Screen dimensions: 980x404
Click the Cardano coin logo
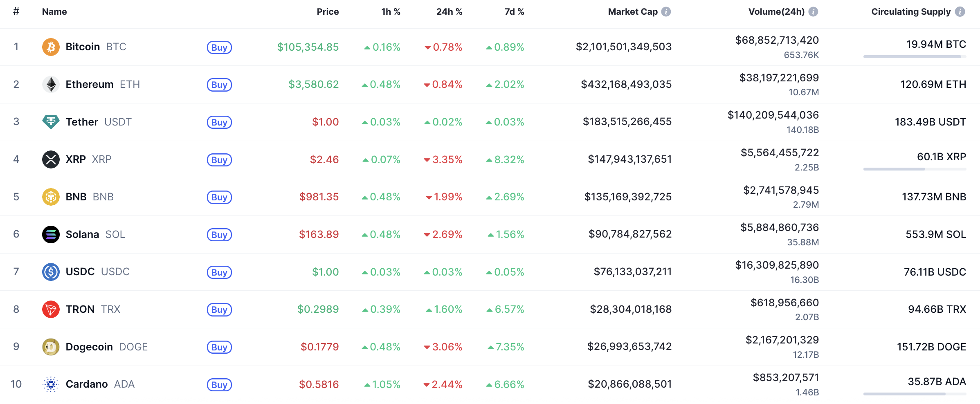click(51, 384)
